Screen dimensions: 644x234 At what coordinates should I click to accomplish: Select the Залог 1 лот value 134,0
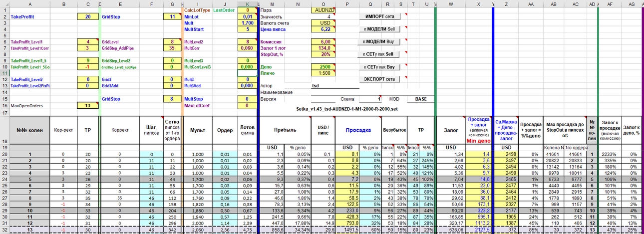pyautogui.click(x=324, y=48)
